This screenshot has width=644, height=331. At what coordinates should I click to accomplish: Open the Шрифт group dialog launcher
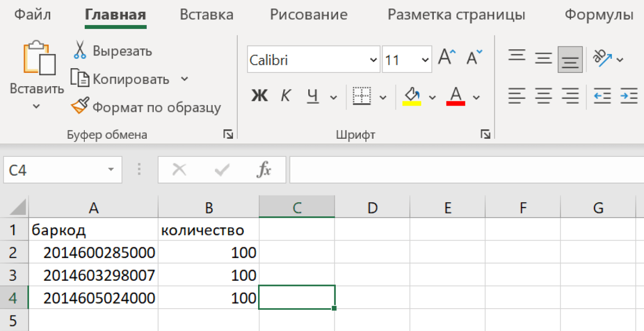point(485,134)
